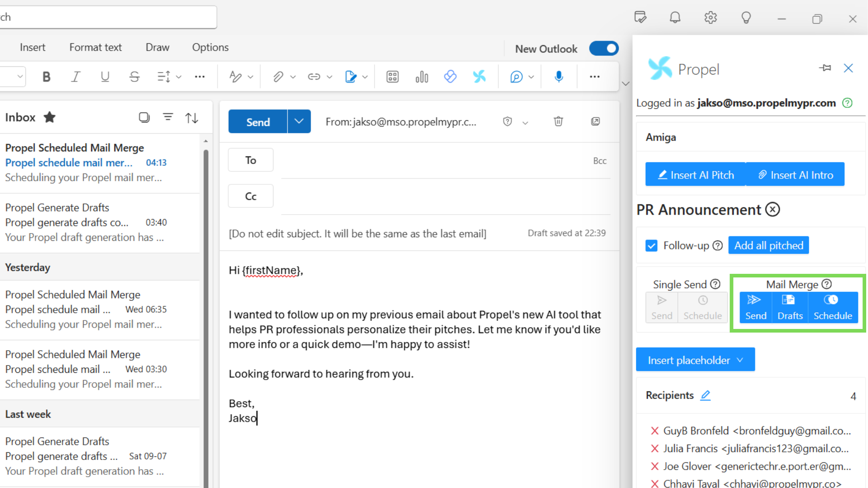Expand the Send options dropdown arrow

click(x=299, y=121)
